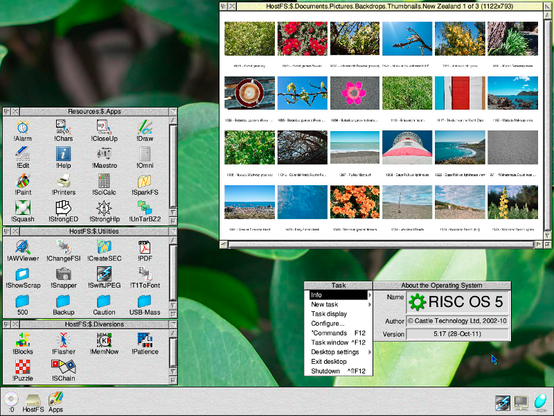Select Task window menu item
This screenshot has height=416, width=554.
tap(338, 342)
